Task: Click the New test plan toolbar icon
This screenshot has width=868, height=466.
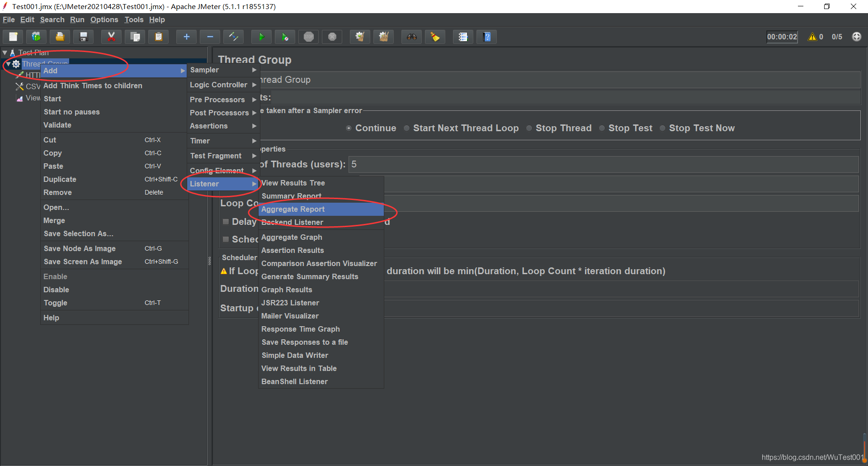Action: [x=13, y=37]
